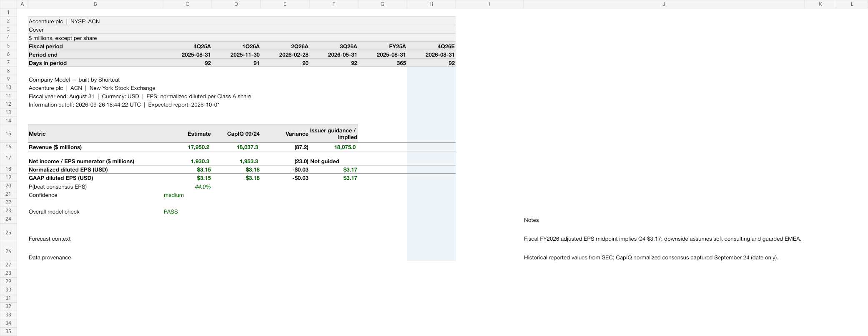Click the 'Confidence' label cell
This screenshot has width=868, height=336.
pos(95,195)
